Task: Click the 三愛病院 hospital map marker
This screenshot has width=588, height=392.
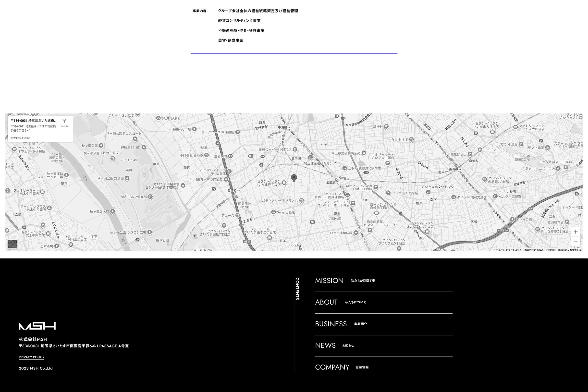Action: pos(230,156)
